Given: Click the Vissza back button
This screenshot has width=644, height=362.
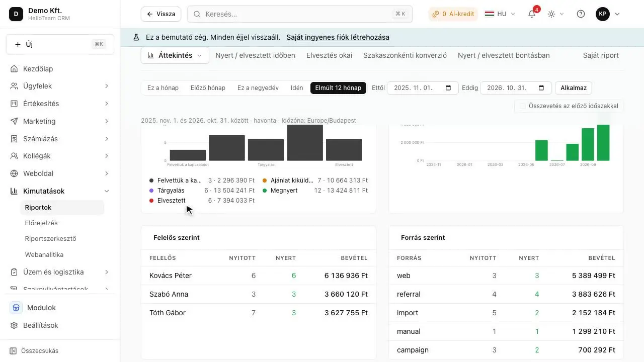Looking at the screenshot, I should [161, 14].
